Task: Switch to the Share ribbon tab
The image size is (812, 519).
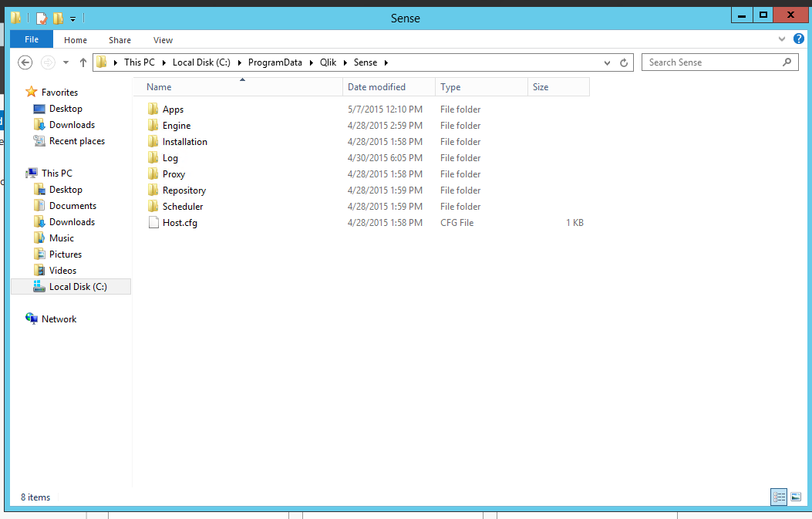Action: pos(120,40)
